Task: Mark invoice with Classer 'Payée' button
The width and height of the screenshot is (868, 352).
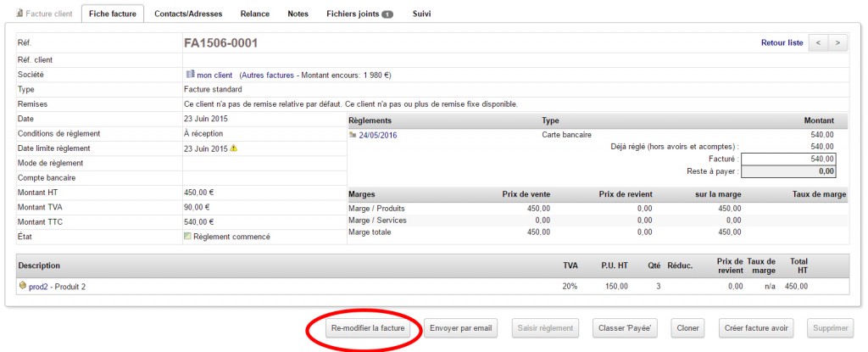Action: tap(626, 327)
